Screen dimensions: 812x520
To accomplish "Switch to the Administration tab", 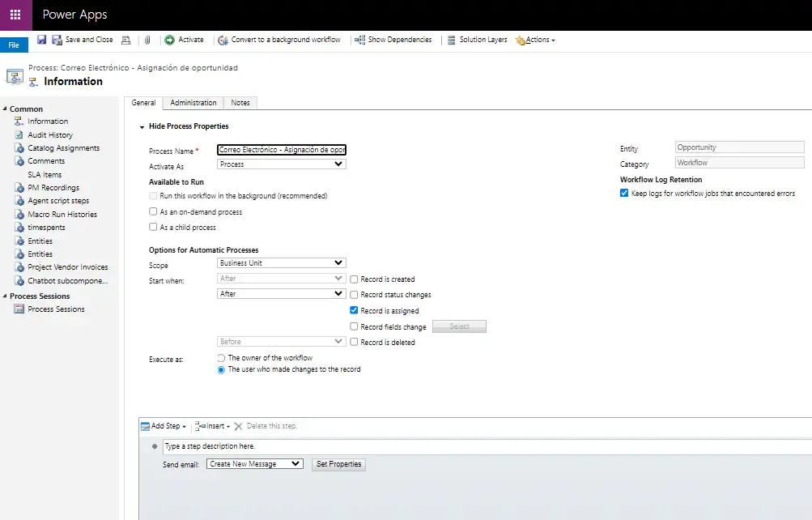I will click(x=193, y=103).
